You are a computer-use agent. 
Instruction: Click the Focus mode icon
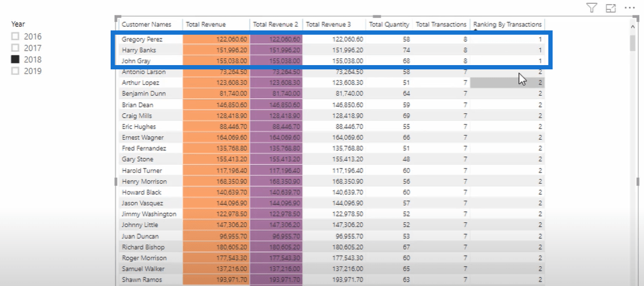611,8
